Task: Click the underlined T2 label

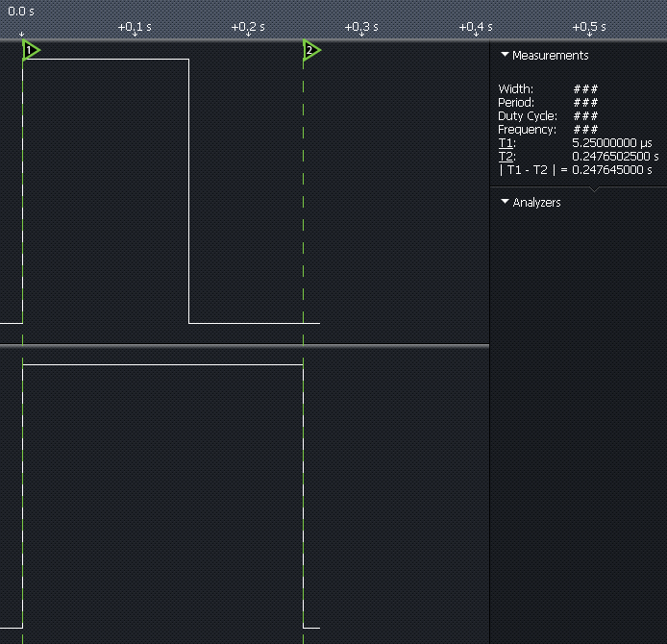Action: click(x=506, y=157)
